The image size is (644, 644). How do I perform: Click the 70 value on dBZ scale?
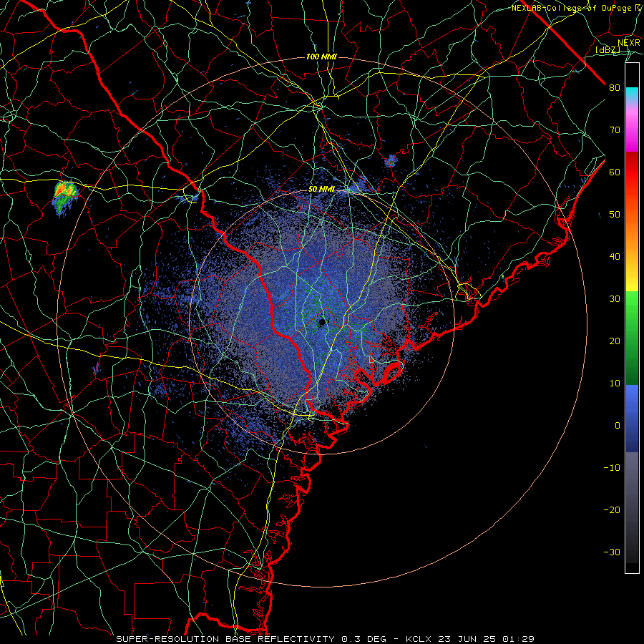[x=615, y=130]
